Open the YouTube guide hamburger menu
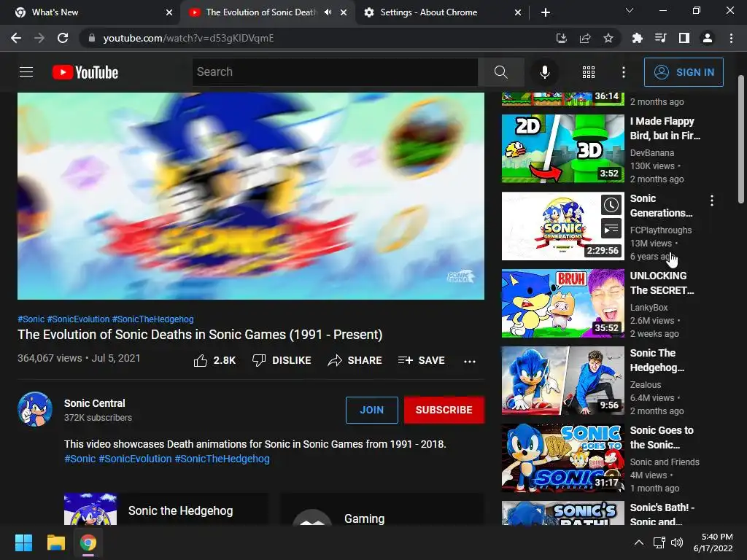 (x=26, y=72)
